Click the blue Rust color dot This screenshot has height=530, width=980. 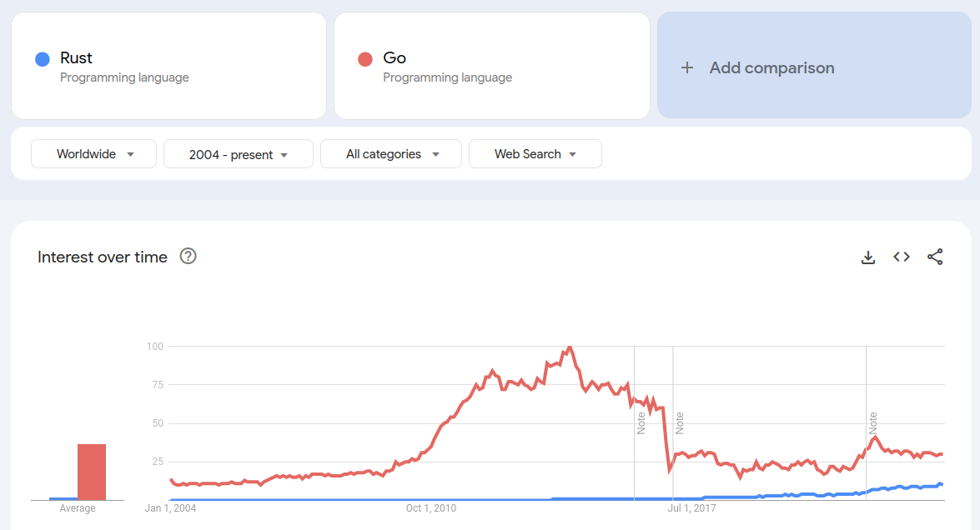tap(42, 59)
